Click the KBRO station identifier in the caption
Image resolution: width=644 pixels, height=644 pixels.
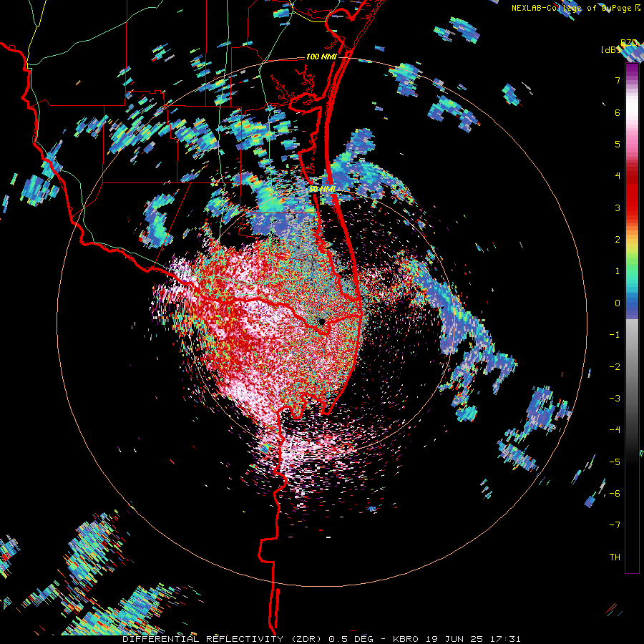pyautogui.click(x=406, y=639)
